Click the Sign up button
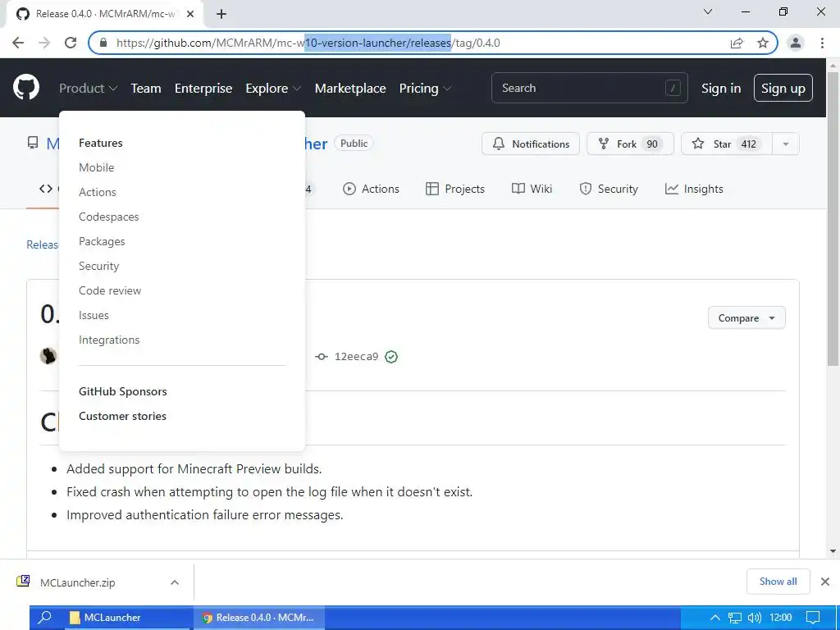This screenshot has height=630, width=840. tap(783, 88)
